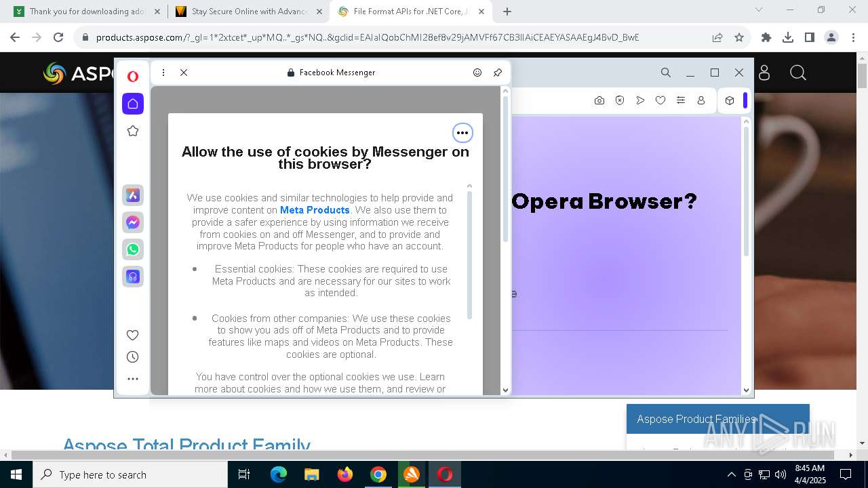This screenshot has width=868, height=488.
Task: Open Opera easy setup sliders icon
Action: tap(681, 100)
